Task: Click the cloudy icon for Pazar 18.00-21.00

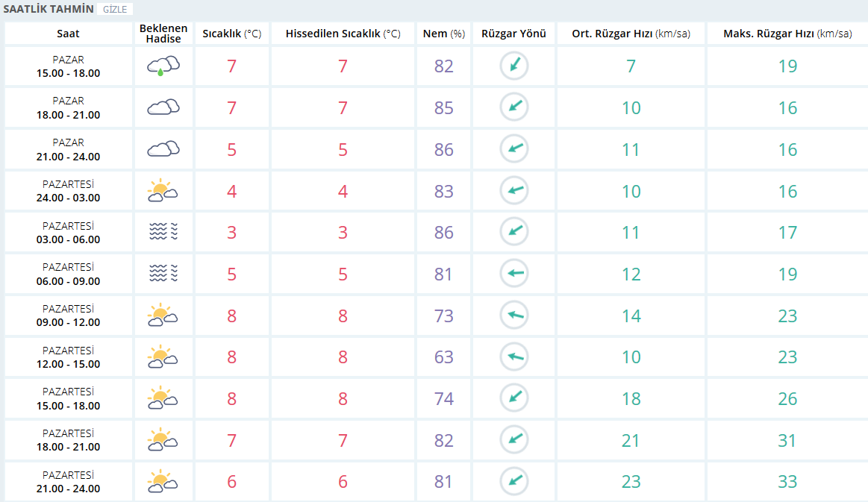Action: 163,107
